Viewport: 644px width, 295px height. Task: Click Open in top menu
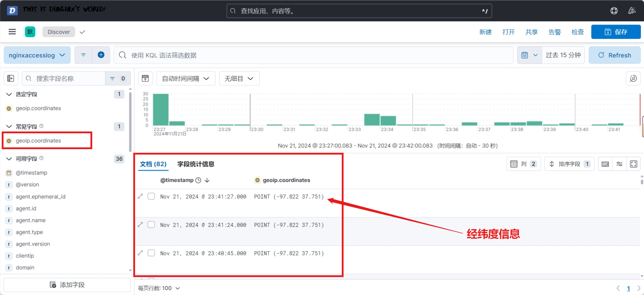[508, 32]
